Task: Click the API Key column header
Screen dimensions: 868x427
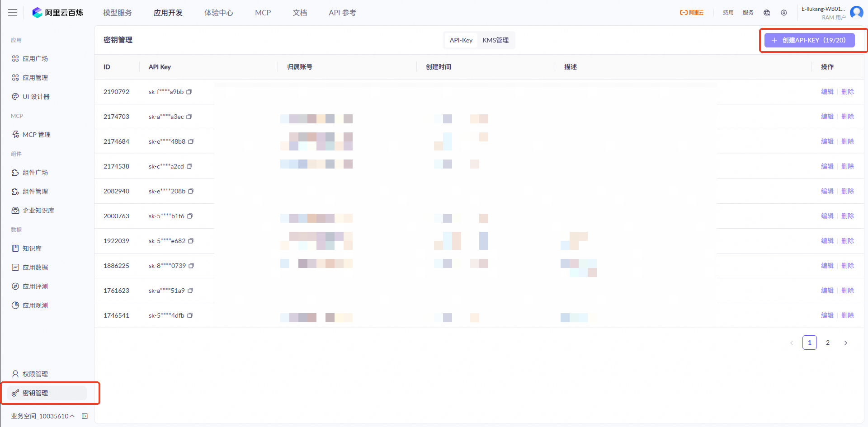Action: click(x=160, y=67)
